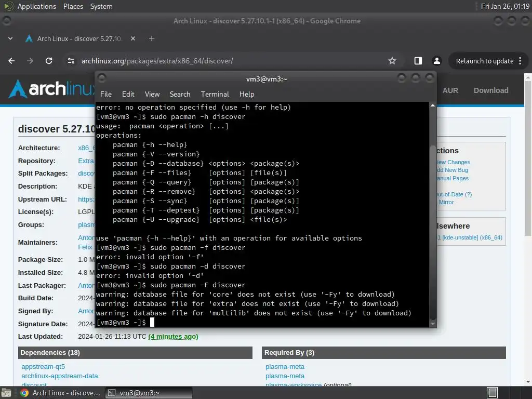Click View Changes link
The height and width of the screenshot is (399, 532).
coord(453,162)
